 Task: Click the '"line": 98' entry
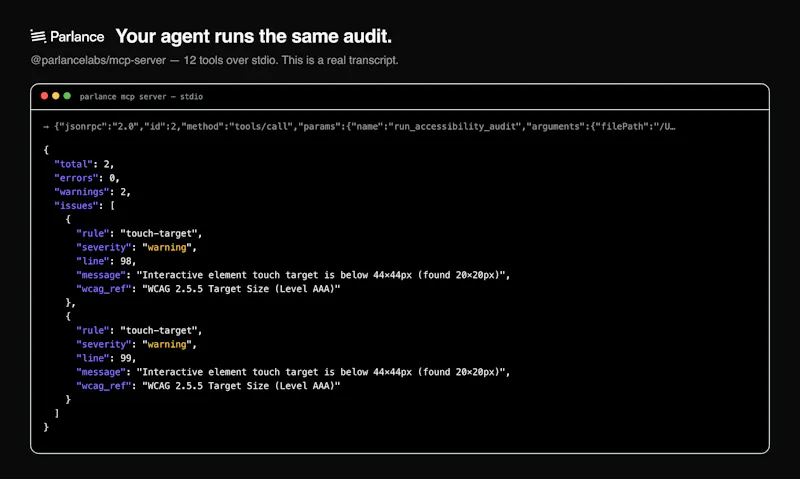click(106, 261)
